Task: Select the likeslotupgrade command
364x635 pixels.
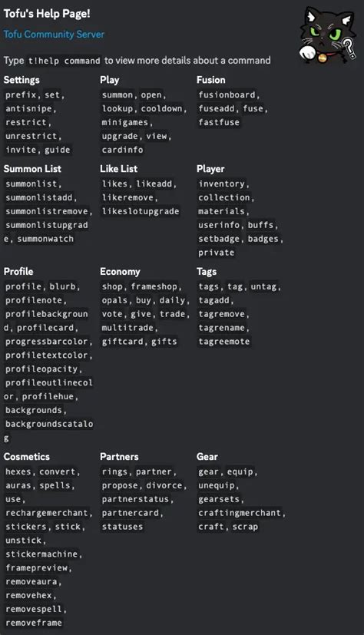Action: (140, 211)
